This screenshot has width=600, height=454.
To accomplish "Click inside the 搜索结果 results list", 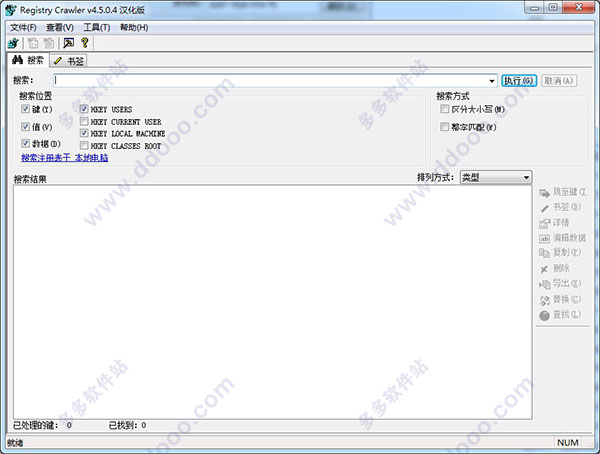I will [x=272, y=302].
